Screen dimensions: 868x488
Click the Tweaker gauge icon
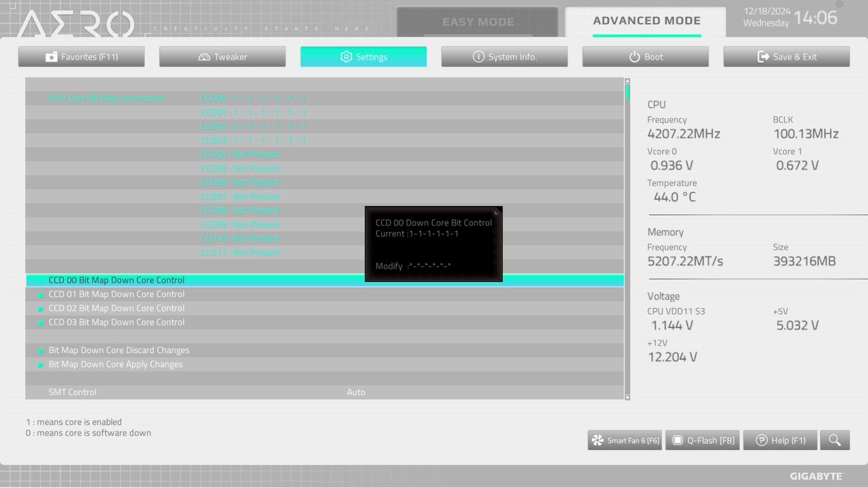pos(204,57)
